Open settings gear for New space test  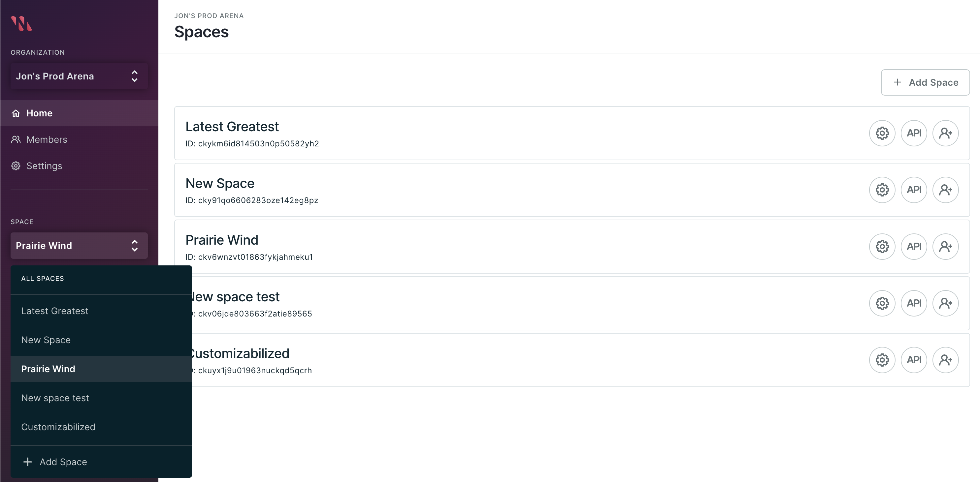882,303
